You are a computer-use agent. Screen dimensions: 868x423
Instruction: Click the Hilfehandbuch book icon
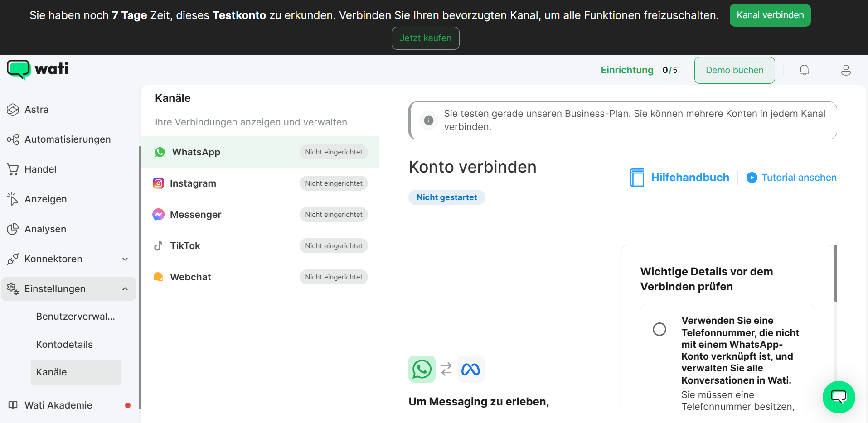tap(637, 178)
